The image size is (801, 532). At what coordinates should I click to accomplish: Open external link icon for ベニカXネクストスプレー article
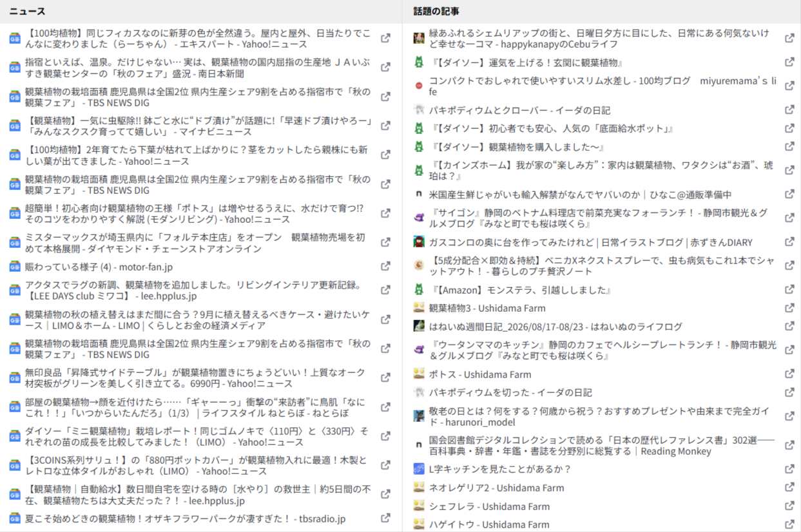(789, 265)
